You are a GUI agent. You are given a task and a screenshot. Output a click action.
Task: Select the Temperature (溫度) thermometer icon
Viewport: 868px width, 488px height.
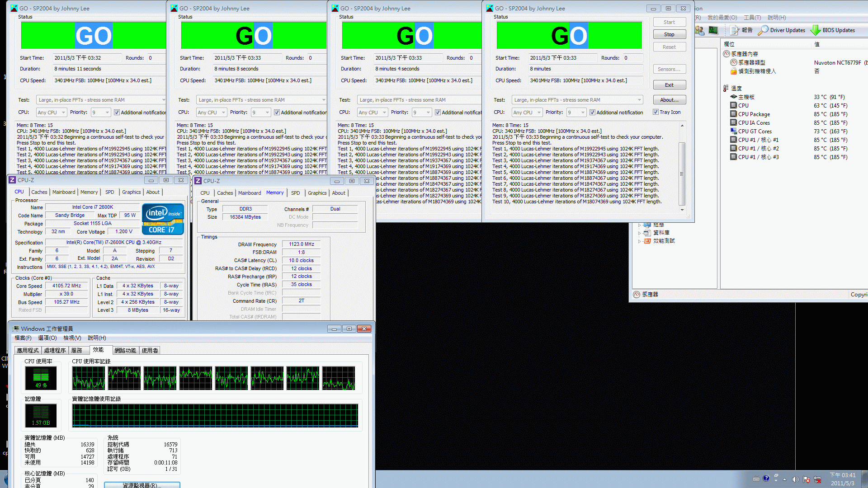coord(726,88)
